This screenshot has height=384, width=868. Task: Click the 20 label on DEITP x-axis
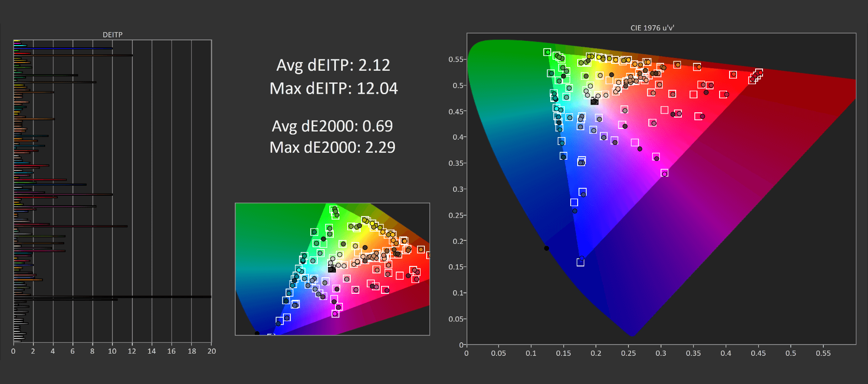point(211,351)
